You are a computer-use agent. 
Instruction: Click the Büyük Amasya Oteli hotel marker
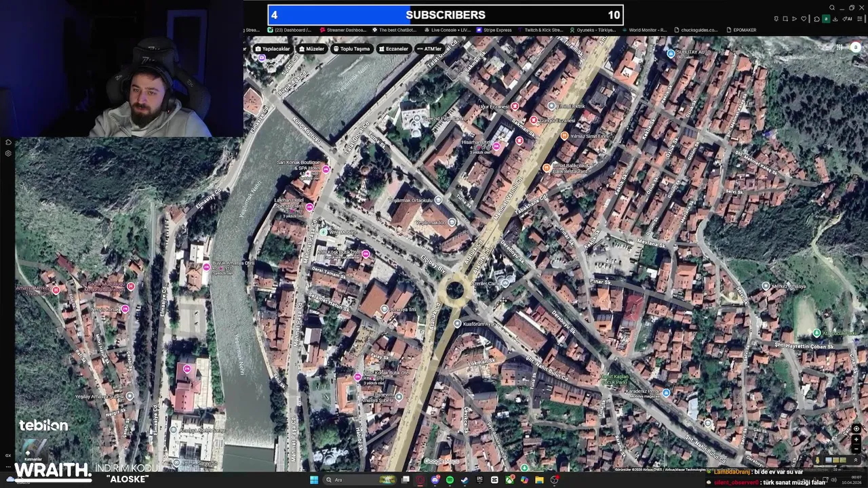pos(207,268)
